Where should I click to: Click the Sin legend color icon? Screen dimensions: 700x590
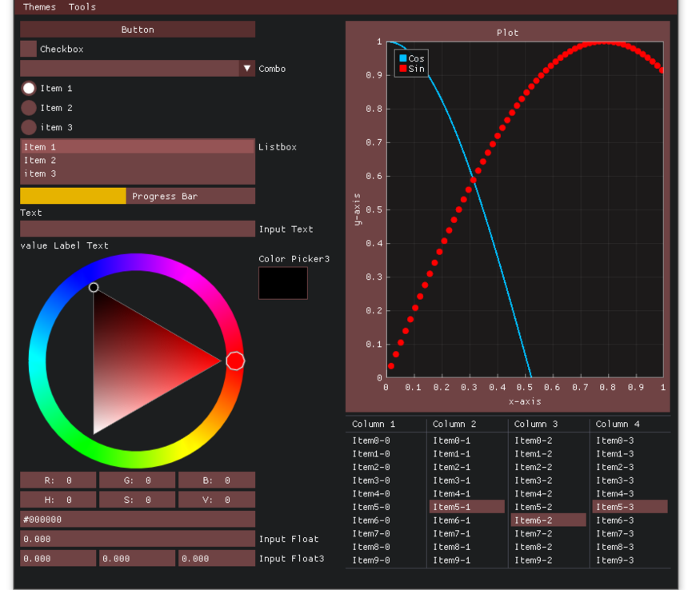tap(403, 69)
